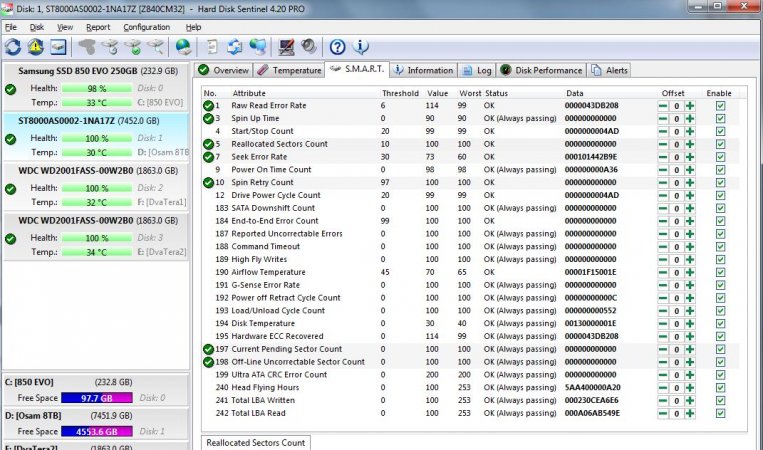This screenshot has height=450, width=763.
Task: Toggle Enable checkbox for Start/Stop Count
Action: (x=721, y=131)
